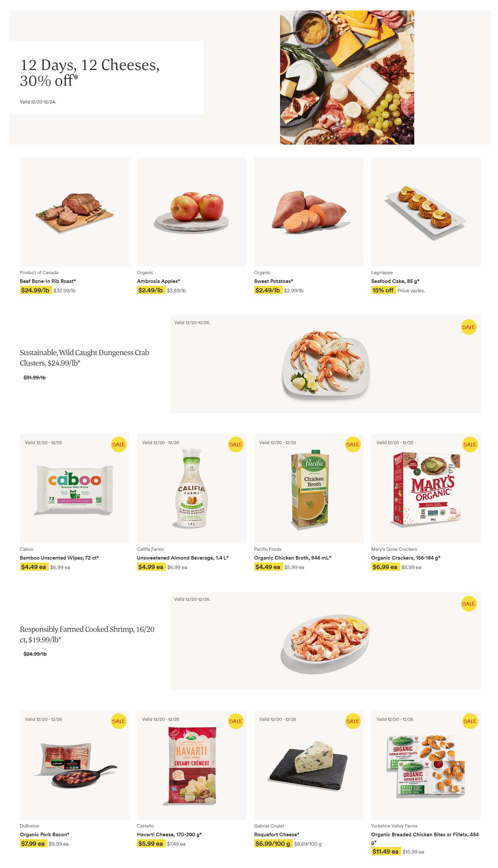
Task: Click the Seafood Cake, 85 g title
Action: 395,281
